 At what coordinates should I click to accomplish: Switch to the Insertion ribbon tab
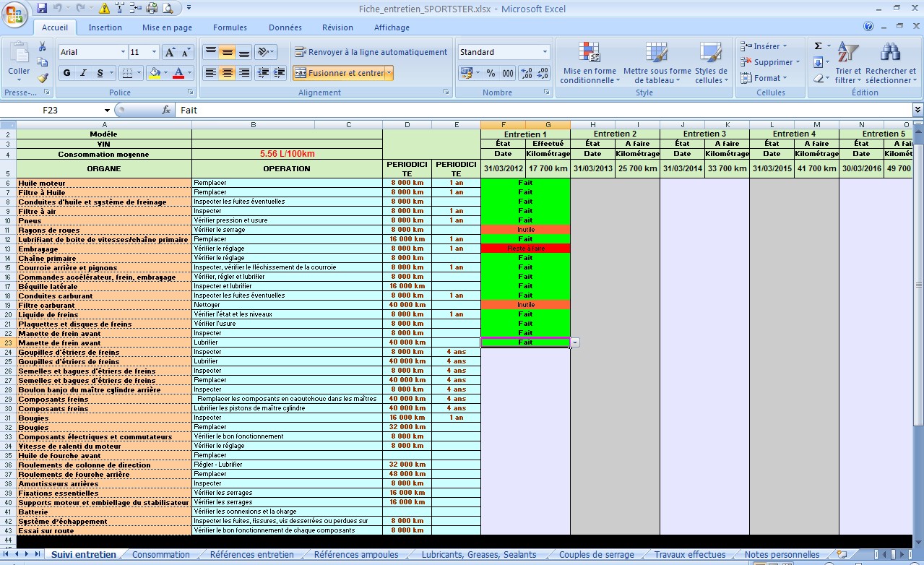(105, 27)
